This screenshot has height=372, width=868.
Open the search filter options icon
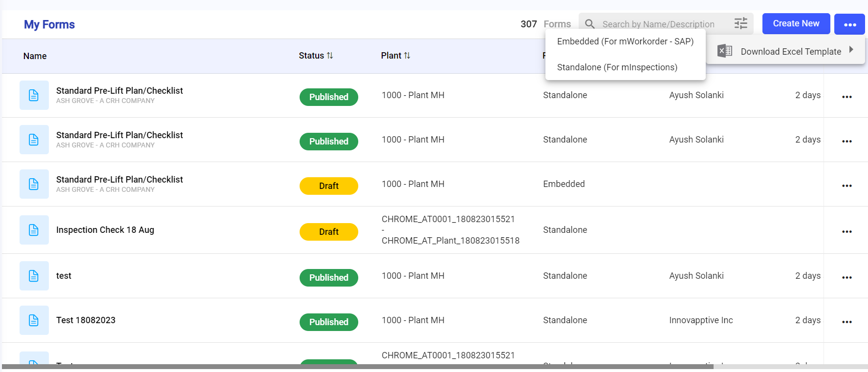click(740, 23)
